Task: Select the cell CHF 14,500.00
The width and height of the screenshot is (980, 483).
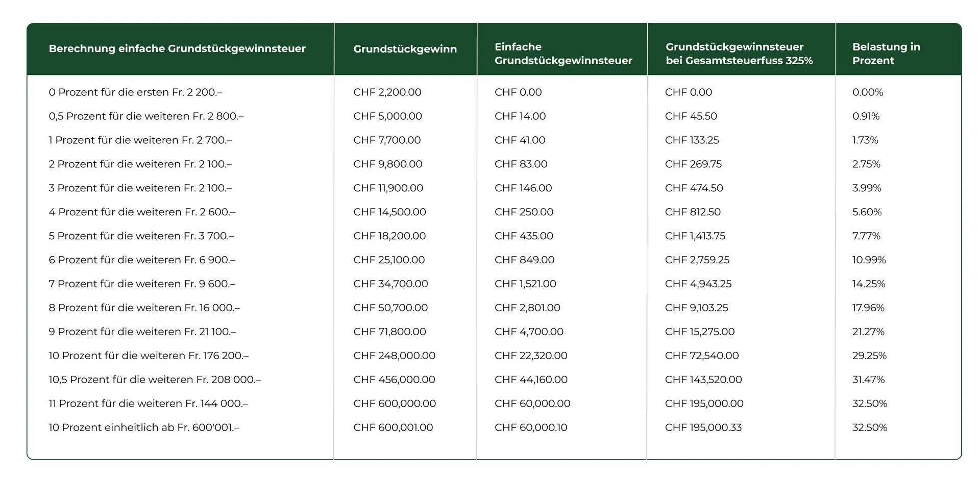Action: 389,212
